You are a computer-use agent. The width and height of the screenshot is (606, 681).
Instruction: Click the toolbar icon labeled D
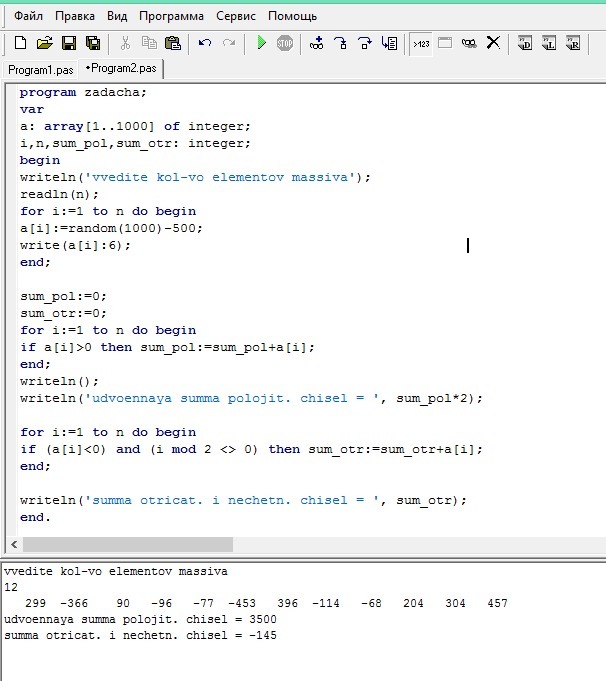[x=525, y=43]
